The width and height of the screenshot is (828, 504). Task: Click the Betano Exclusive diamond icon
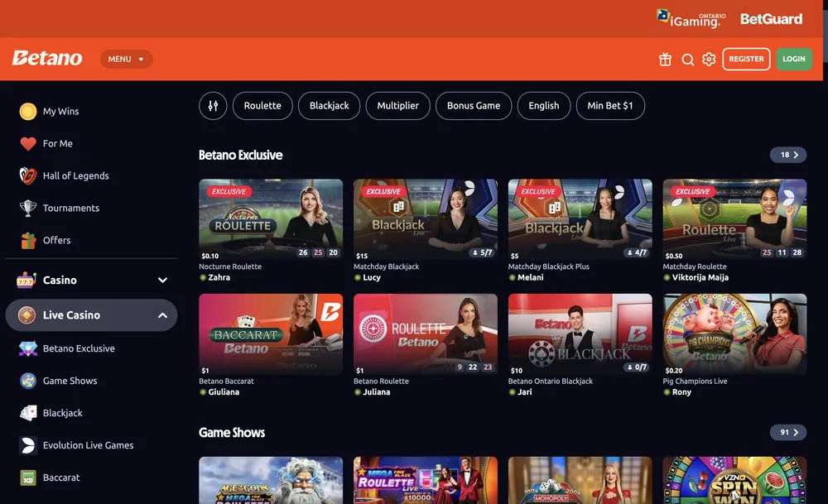pos(28,348)
